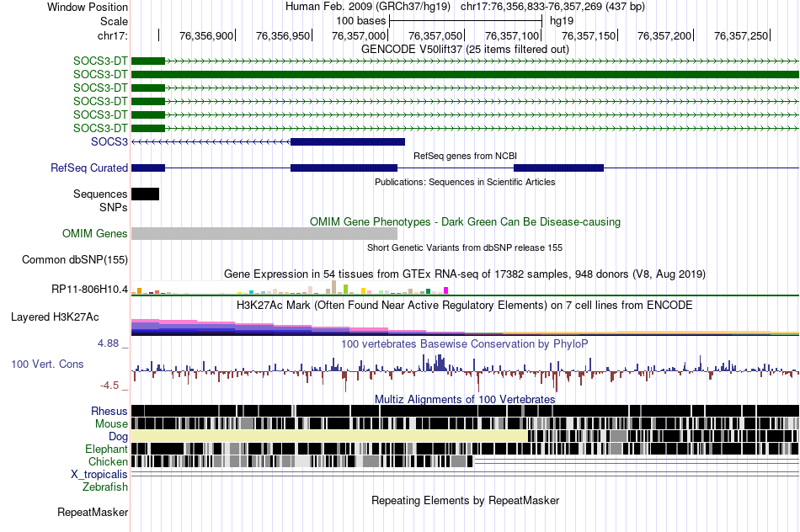Click the GENCODE V50lift37 track title
Viewport: 800px width, 532px height.
pos(465,49)
